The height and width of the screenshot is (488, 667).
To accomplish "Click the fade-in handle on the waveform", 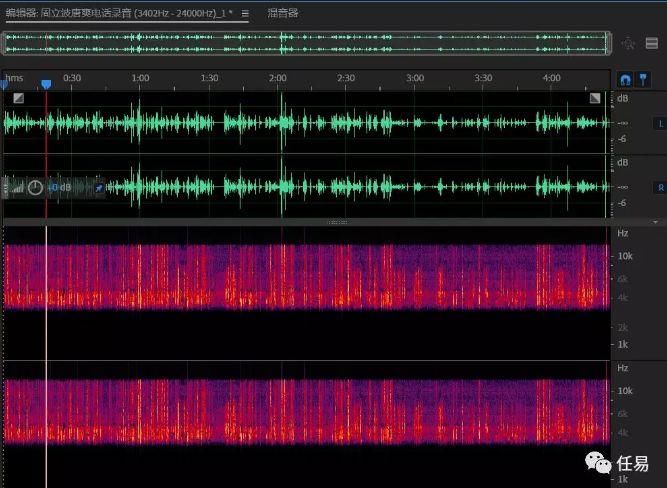I will 18,98.
